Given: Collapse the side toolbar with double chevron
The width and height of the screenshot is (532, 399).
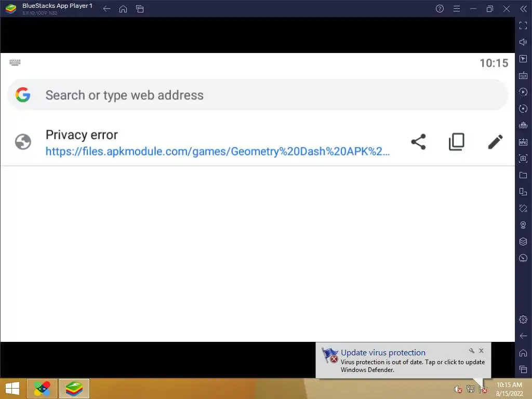Looking at the screenshot, I should [524, 9].
